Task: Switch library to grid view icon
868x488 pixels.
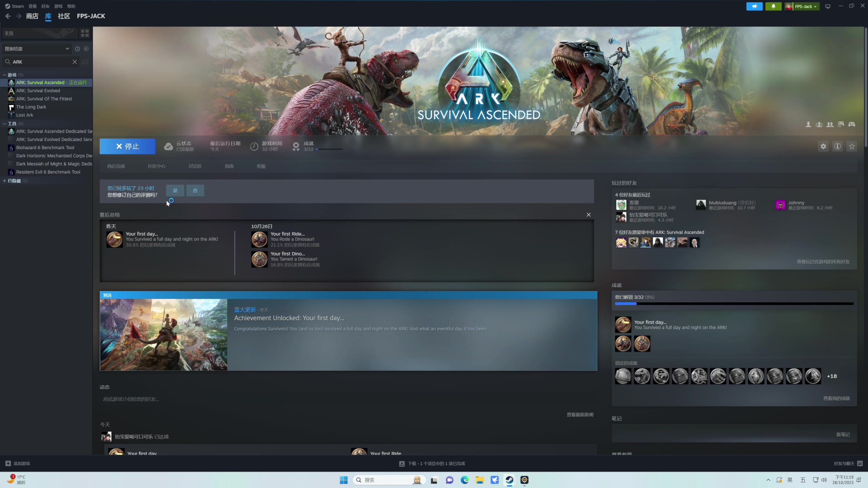Action: [x=85, y=33]
